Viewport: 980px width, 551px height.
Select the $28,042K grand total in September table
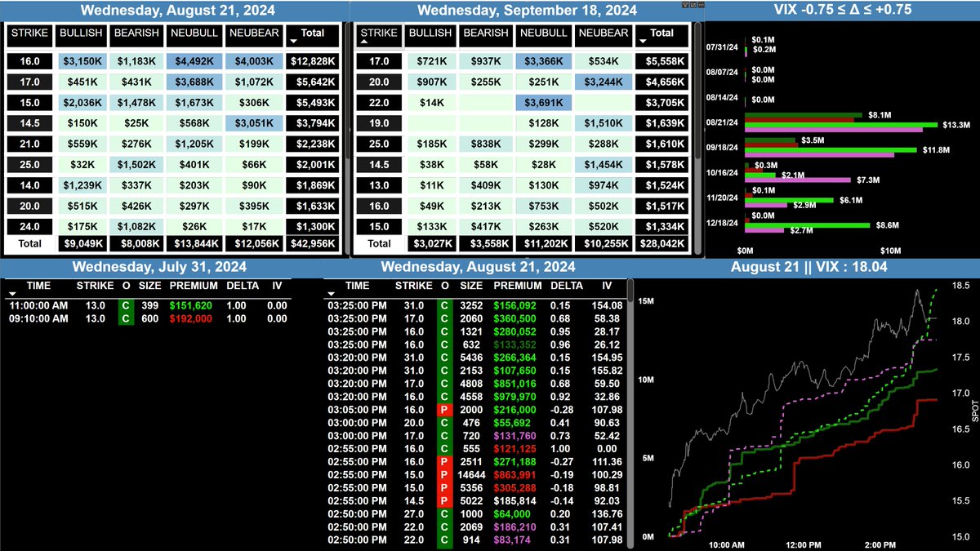[x=662, y=243]
